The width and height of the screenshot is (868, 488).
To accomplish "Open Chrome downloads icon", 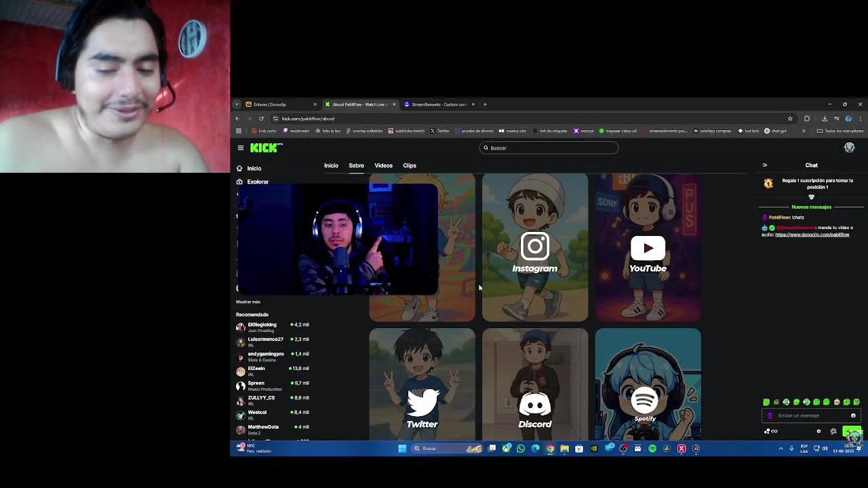I will [824, 119].
